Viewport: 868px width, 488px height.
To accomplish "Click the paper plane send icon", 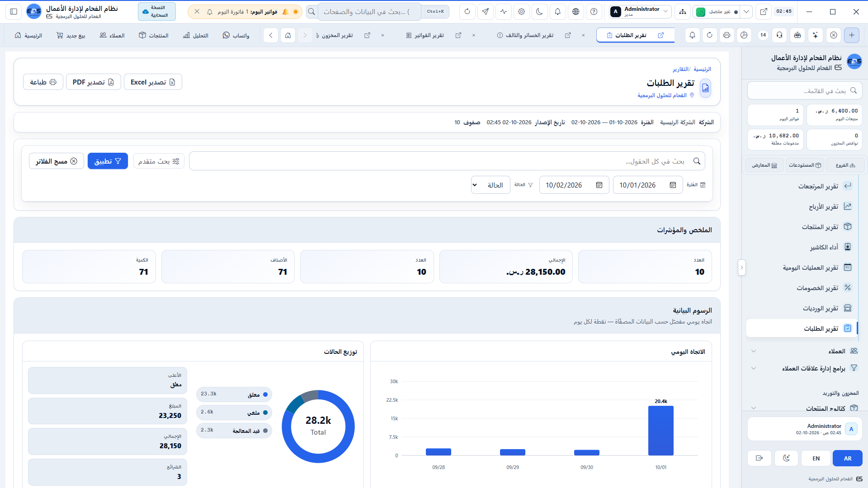I will point(485,12).
